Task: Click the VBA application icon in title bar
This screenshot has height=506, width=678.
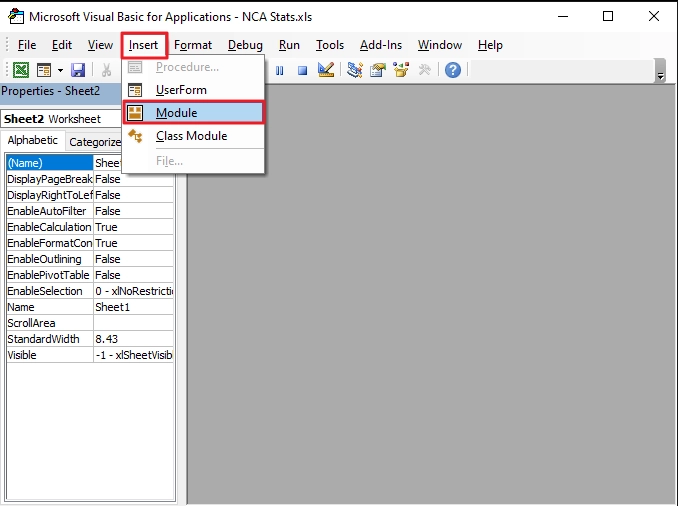Action: tap(16, 16)
